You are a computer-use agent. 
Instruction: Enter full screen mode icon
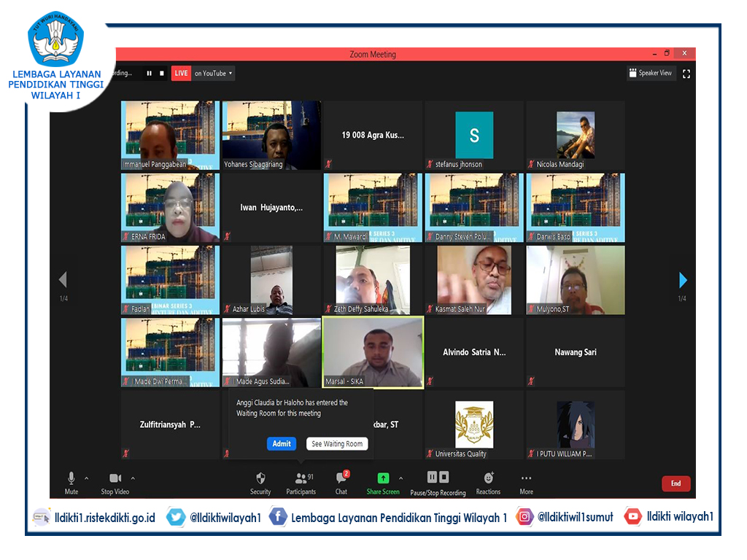click(x=686, y=74)
